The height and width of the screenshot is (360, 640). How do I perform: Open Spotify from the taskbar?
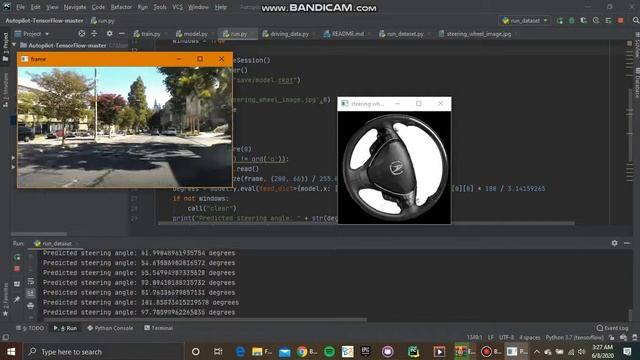coord(329,351)
